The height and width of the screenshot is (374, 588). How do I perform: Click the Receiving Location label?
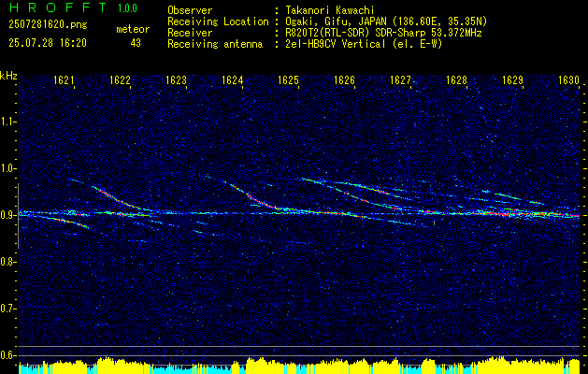218,22
